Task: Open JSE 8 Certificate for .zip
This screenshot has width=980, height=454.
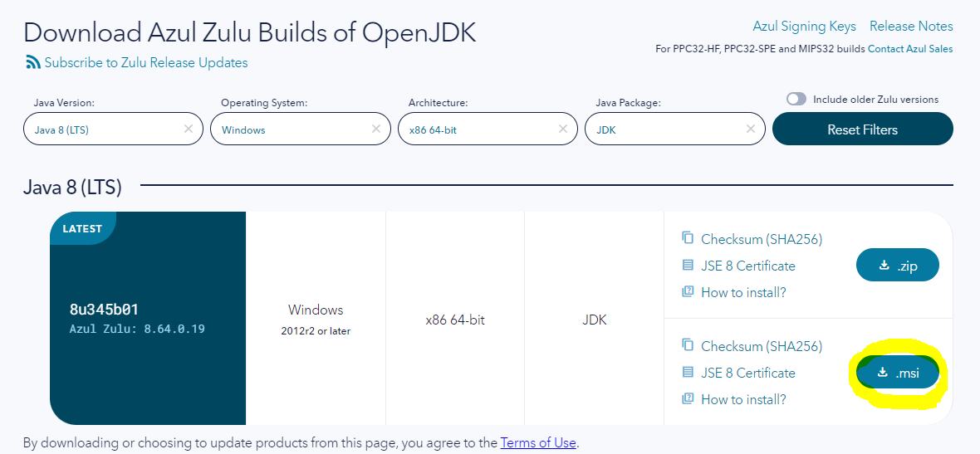Action: pos(748,266)
